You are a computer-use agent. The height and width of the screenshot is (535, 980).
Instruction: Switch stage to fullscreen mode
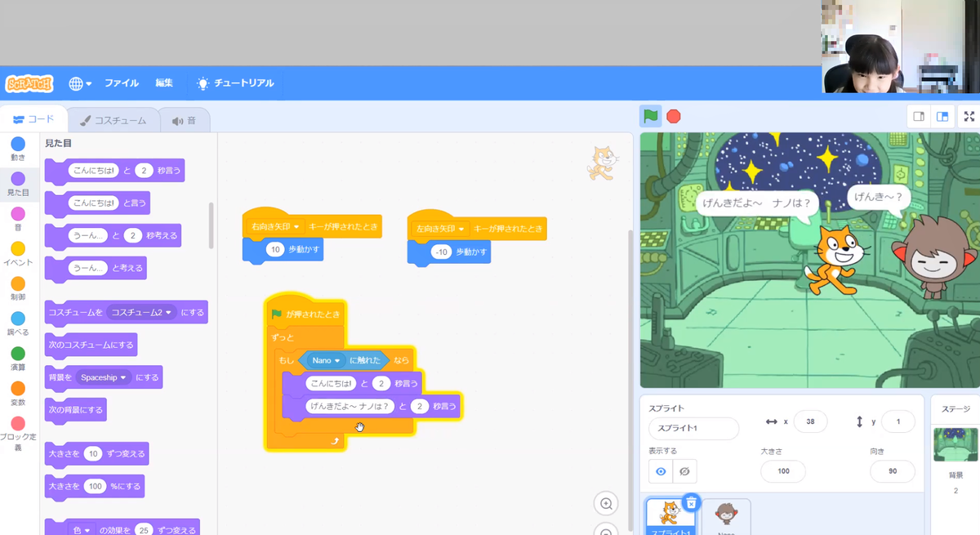[x=969, y=116]
